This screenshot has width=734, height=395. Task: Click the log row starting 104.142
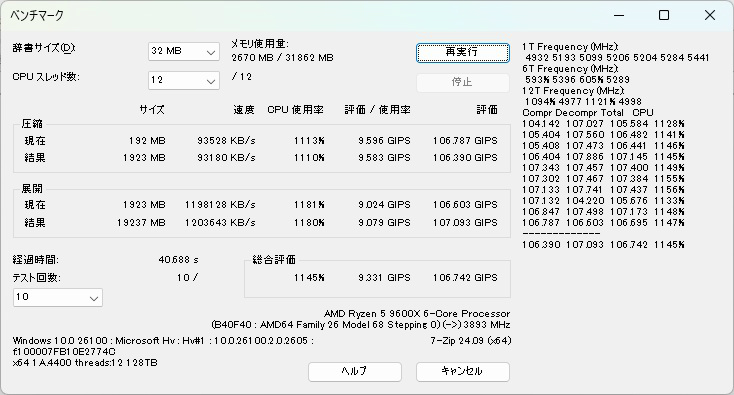point(603,124)
